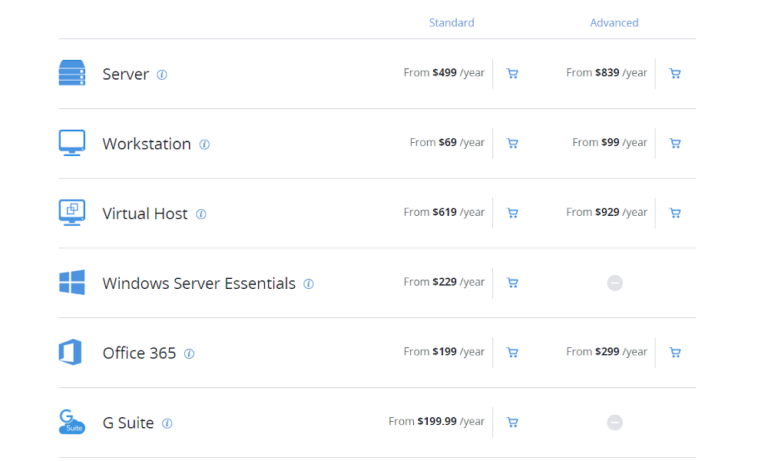Add Virtual Host Advanced plan to cart
This screenshot has height=461, width=768.
[675, 213]
